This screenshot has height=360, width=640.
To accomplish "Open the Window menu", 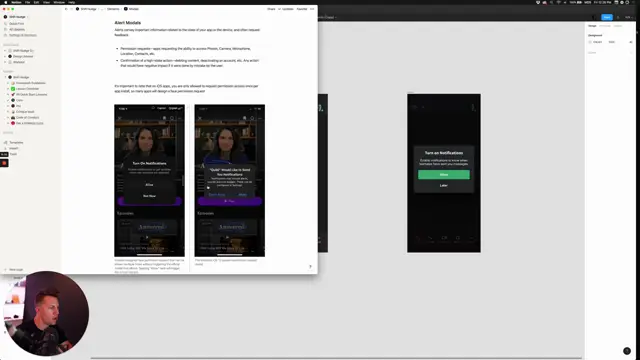I will tap(59, 2).
